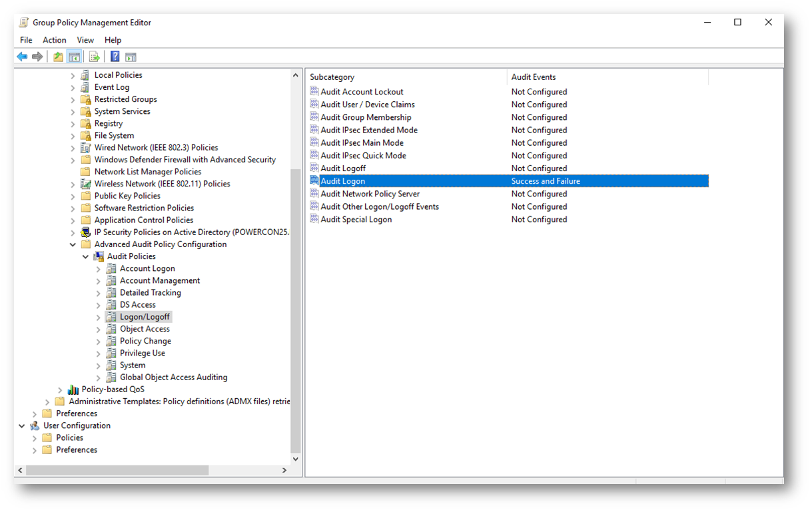Image resolution: width=812 pixels, height=512 pixels.
Task: Click the blue Back arrow in toolbar
Action: [x=22, y=57]
